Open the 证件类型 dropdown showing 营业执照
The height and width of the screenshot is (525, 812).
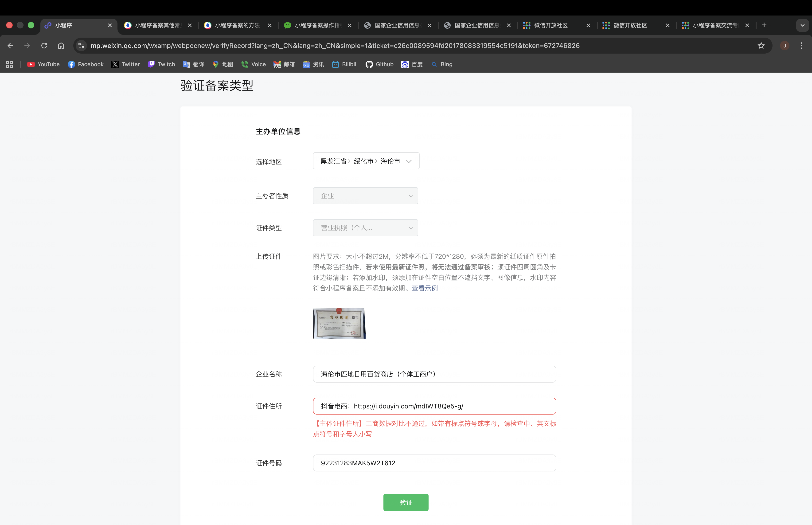pyautogui.click(x=365, y=228)
